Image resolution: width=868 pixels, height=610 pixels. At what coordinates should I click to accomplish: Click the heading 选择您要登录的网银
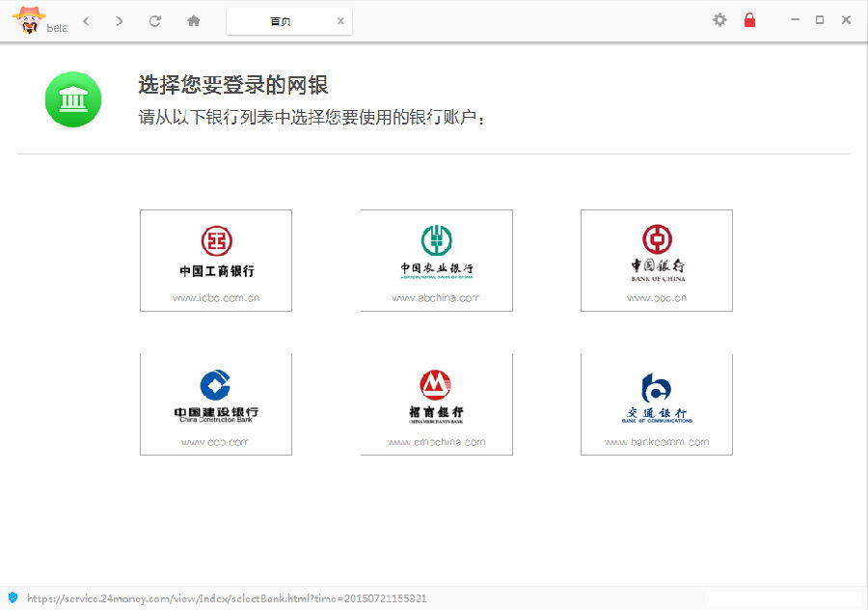233,85
